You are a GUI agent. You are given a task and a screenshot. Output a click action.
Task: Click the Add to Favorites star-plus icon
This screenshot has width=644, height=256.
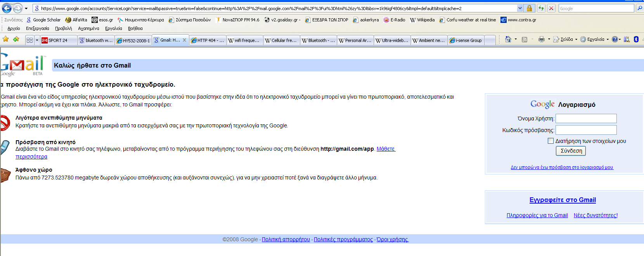(16, 39)
